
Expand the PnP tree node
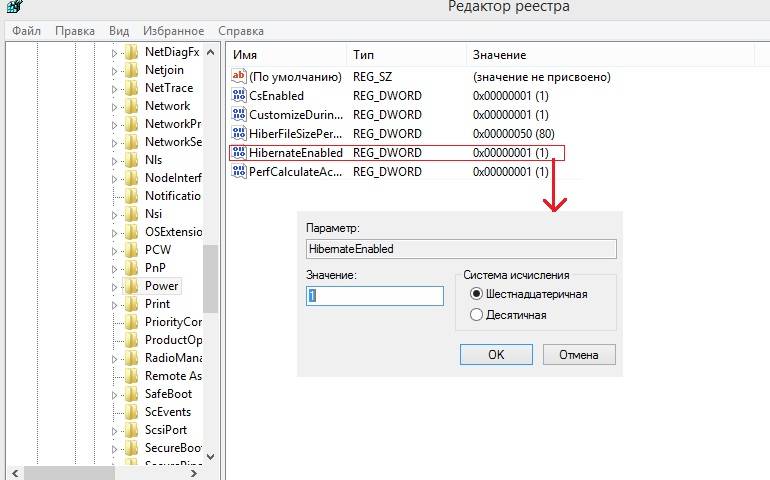click(115, 268)
